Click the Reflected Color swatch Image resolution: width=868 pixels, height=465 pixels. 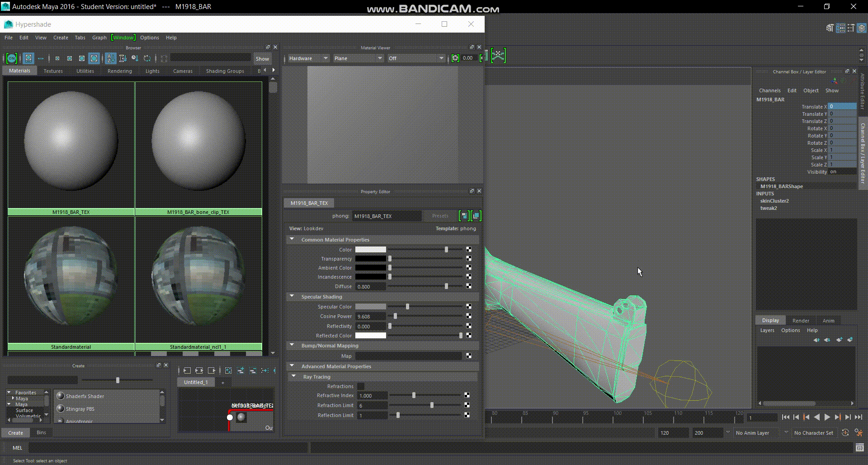[x=371, y=336]
